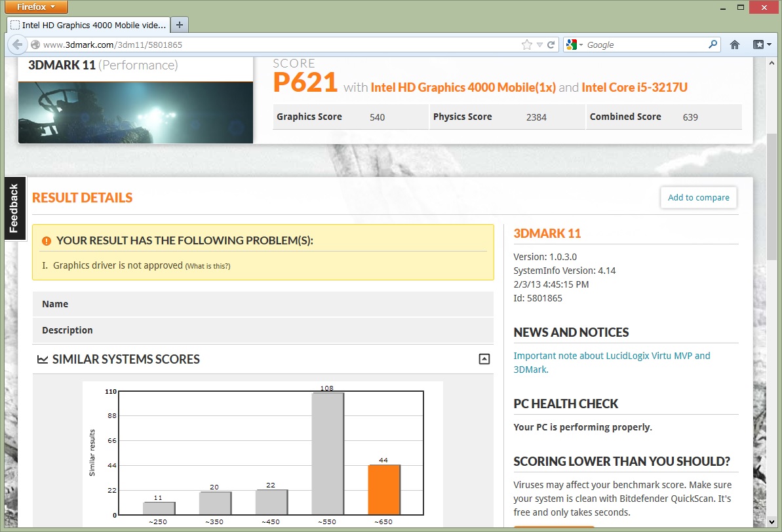Select the Combined Score value 639
The height and width of the screenshot is (532, 782).
point(690,117)
